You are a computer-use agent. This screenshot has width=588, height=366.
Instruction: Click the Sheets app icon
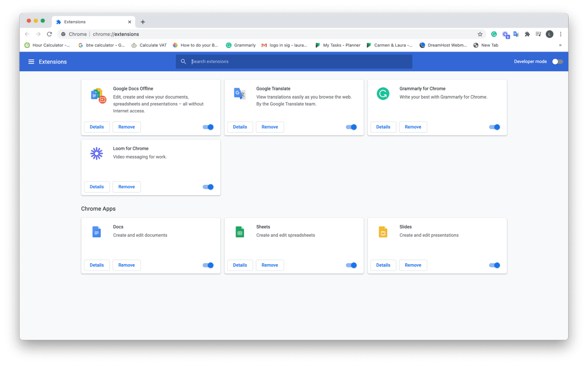[240, 232]
